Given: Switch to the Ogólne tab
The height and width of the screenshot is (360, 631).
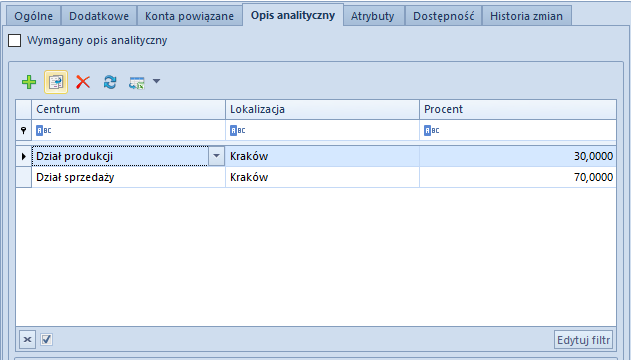Looking at the screenshot, I should 33,16.
